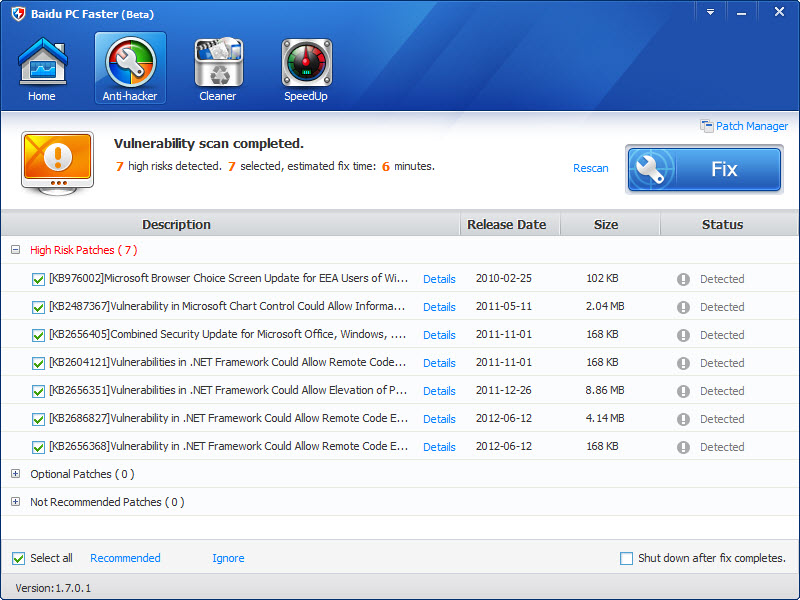Click the Detected status icon for KB2686827
This screenshot has width=800, height=600.
pos(683,419)
